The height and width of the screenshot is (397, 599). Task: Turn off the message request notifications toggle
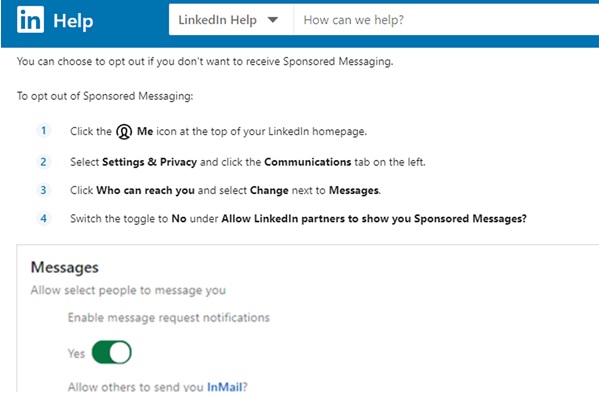112,352
